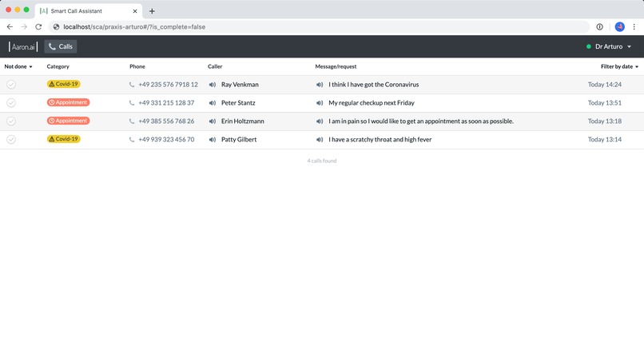Open the Dr Arturo user menu
Viewport: 644px width, 362px height.
click(x=609, y=47)
